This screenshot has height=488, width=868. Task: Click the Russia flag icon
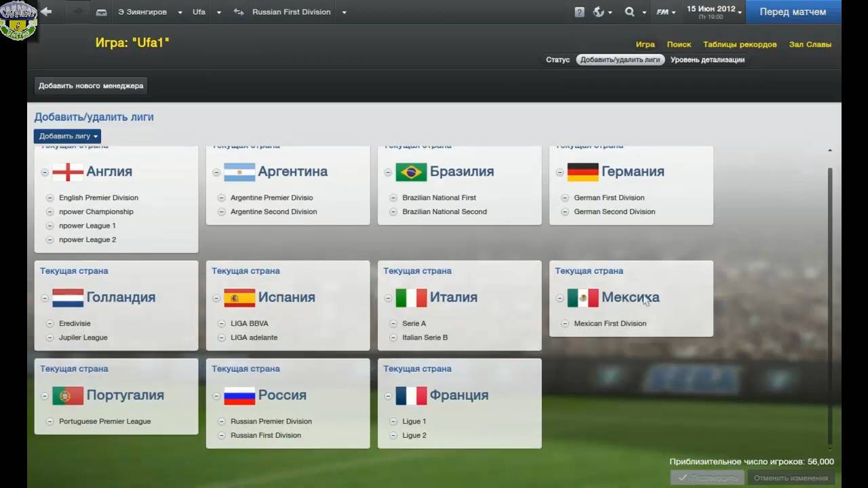click(x=239, y=396)
